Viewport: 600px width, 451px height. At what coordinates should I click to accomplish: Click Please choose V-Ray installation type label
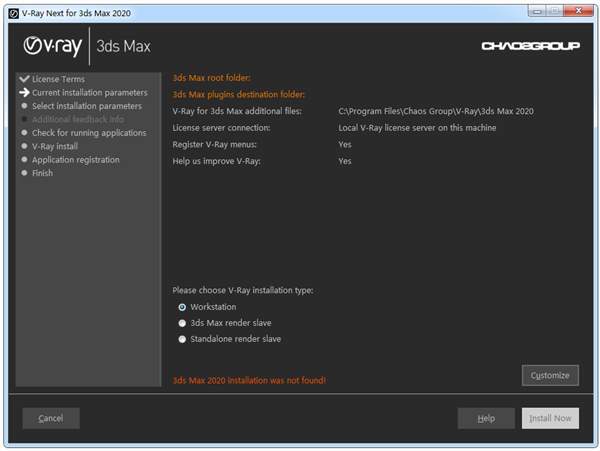tap(243, 290)
